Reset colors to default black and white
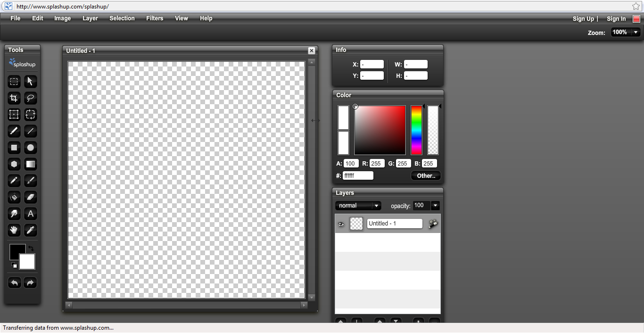644x333 pixels. (14, 265)
